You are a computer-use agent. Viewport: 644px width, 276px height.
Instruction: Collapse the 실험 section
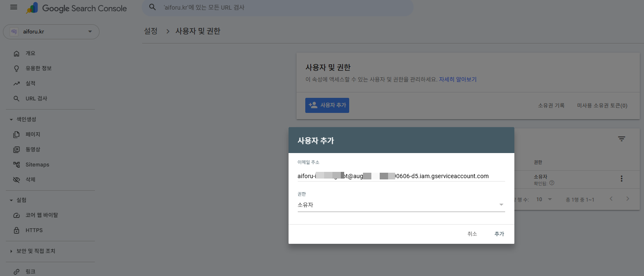[12, 200]
